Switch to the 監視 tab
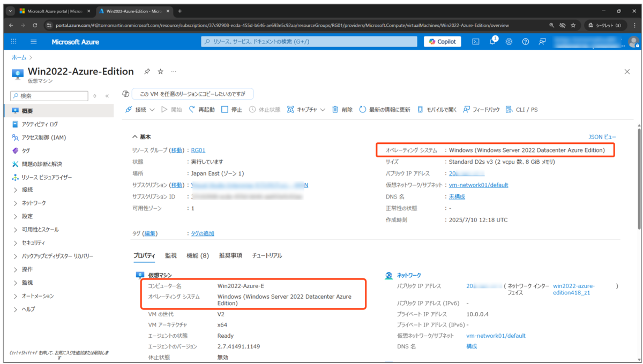Screen dimensions: 643x364 coord(171,256)
